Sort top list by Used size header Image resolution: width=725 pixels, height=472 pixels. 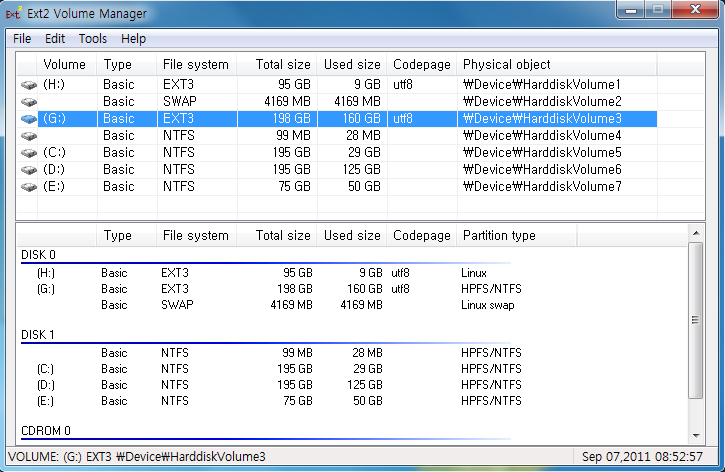point(352,64)
